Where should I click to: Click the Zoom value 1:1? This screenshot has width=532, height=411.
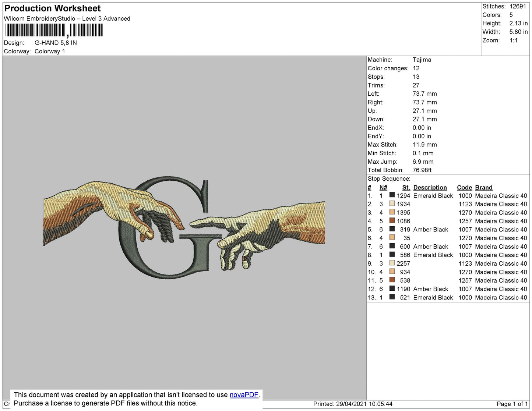click(x=514, y=40)
